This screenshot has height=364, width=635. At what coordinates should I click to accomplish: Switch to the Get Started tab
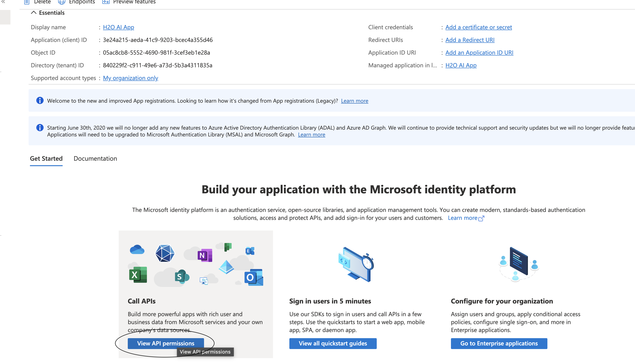tap(46, 158)
